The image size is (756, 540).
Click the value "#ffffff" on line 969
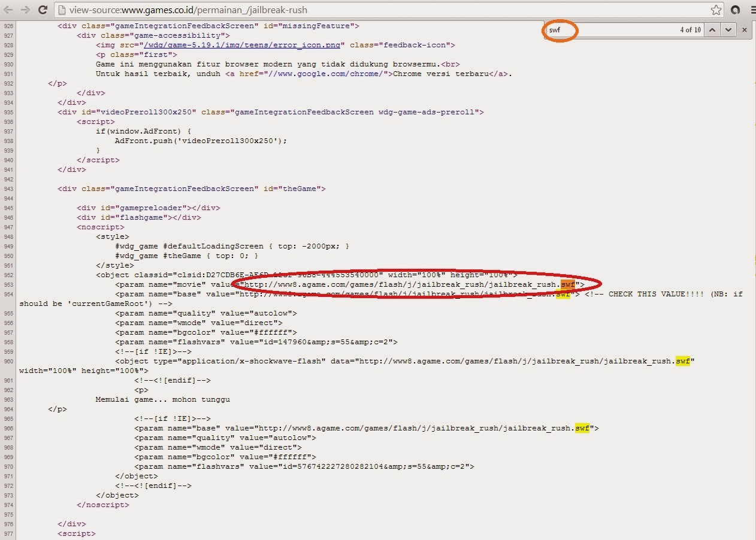289,457
